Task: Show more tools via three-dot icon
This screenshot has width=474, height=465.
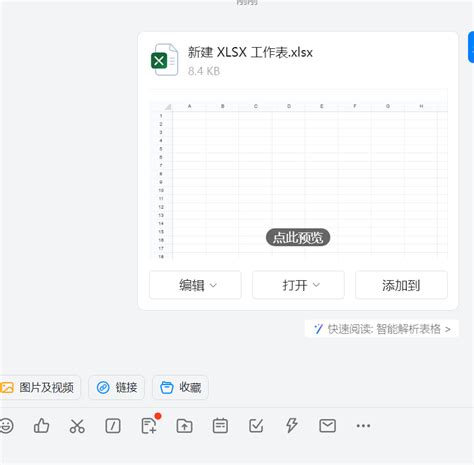Action: tap(363, 426)
